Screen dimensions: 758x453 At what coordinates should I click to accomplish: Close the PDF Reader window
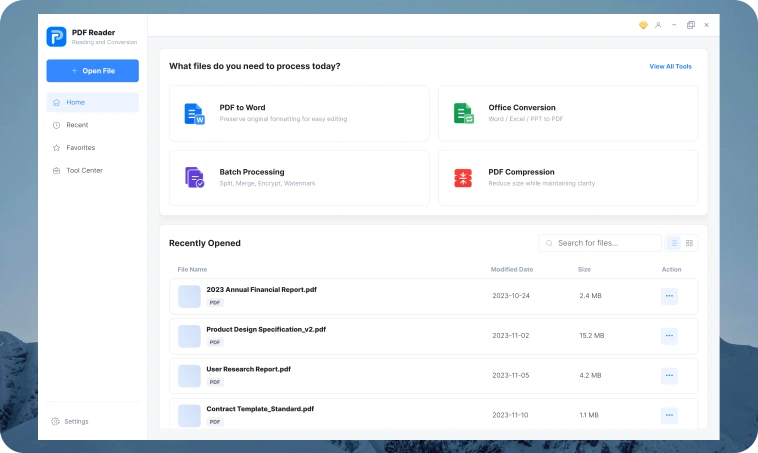706,25
